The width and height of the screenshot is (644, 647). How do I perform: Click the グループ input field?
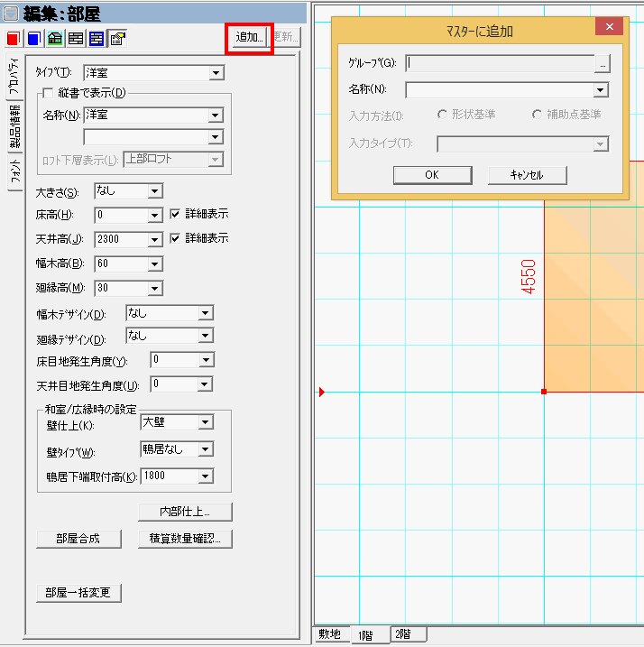pos(500,63)
